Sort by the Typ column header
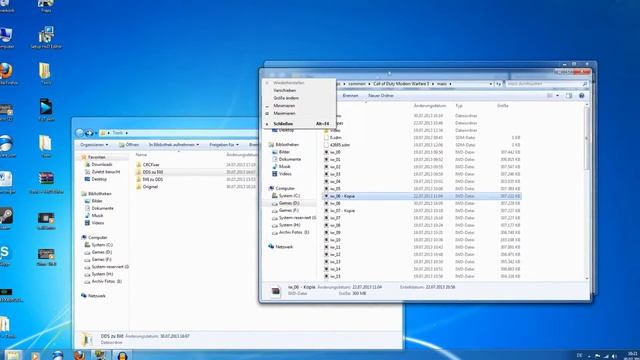The height and width of the screenshot is (360, 640). click(459, 106)
